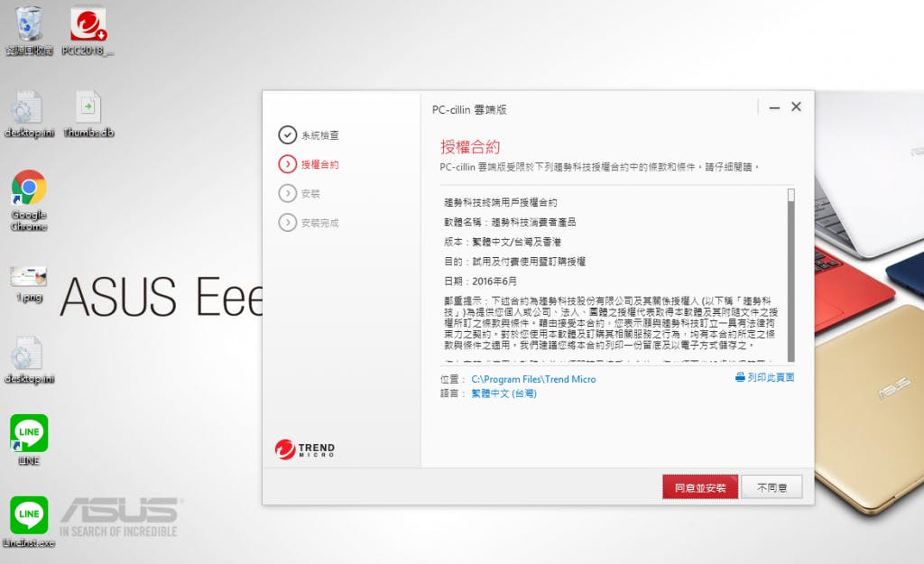Click the 不同意 button
This screenshot has width=924, height=564.
pos(772,487)
